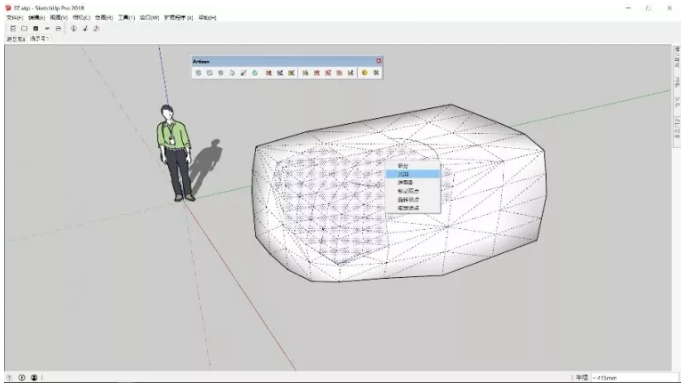Open the 文件(F) menu

tap(15, 18)
